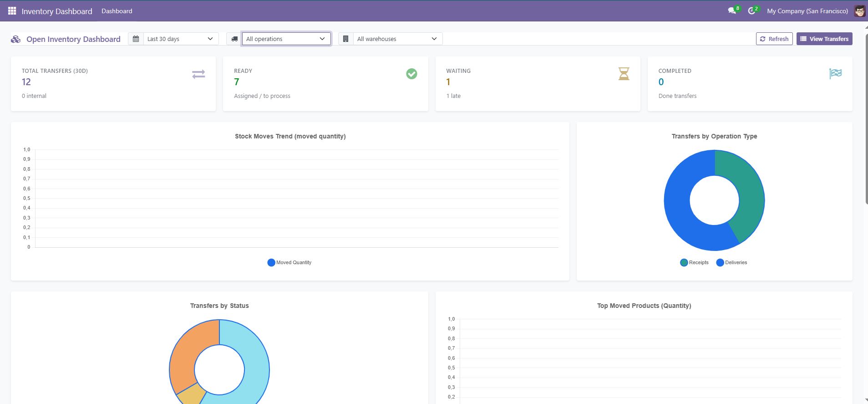Open the Dashboard menu item
Viewport: 868px width, 404px height.
117,11
